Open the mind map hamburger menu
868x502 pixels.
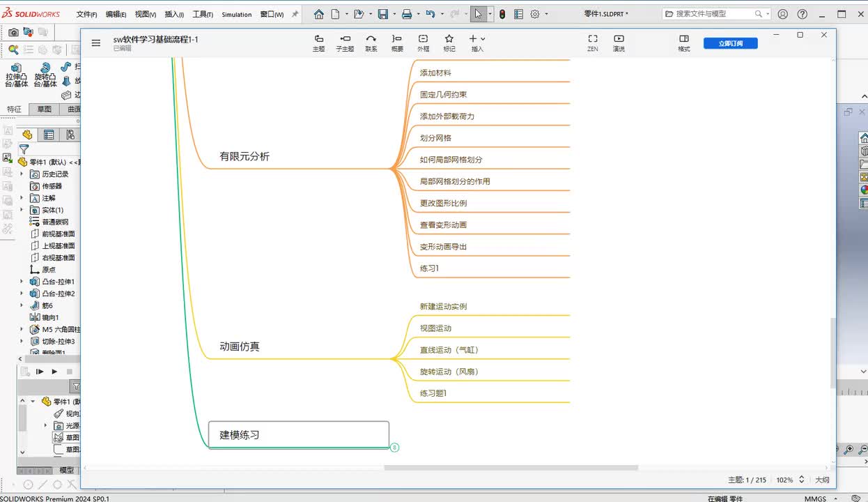coord(96,43)
